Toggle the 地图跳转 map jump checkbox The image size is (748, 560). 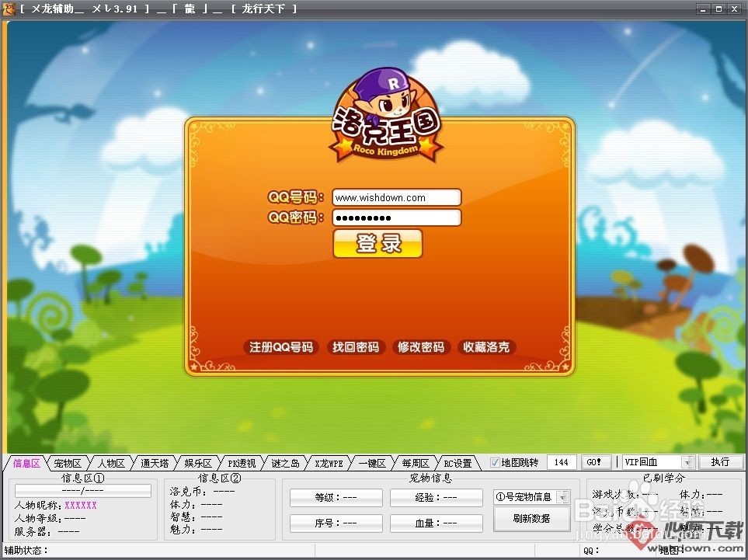(495, 461)
